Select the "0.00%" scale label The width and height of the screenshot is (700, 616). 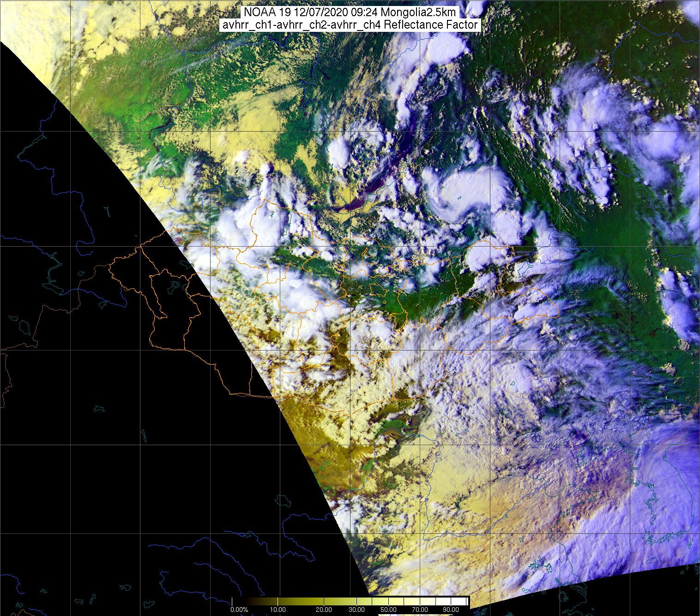[239, 610]
